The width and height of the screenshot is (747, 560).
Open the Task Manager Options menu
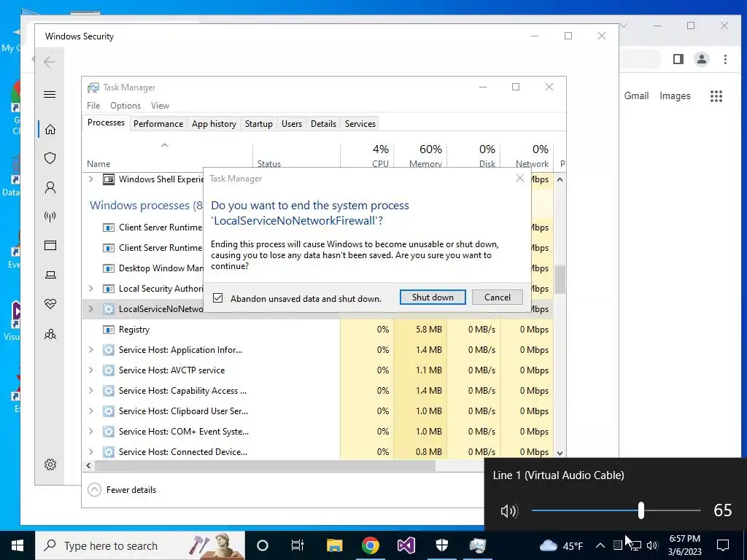(x=125, y=106)
